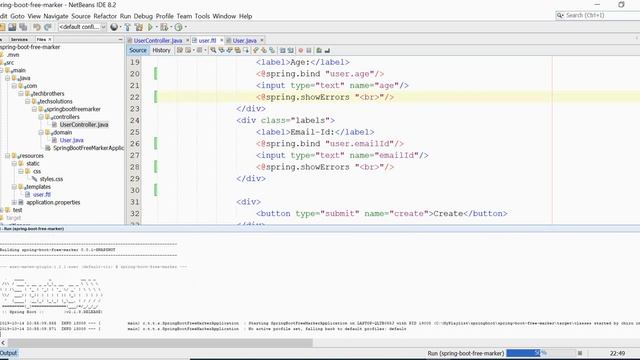
Task: Select user.ftl in the templates folder
Action: (42, 194)
